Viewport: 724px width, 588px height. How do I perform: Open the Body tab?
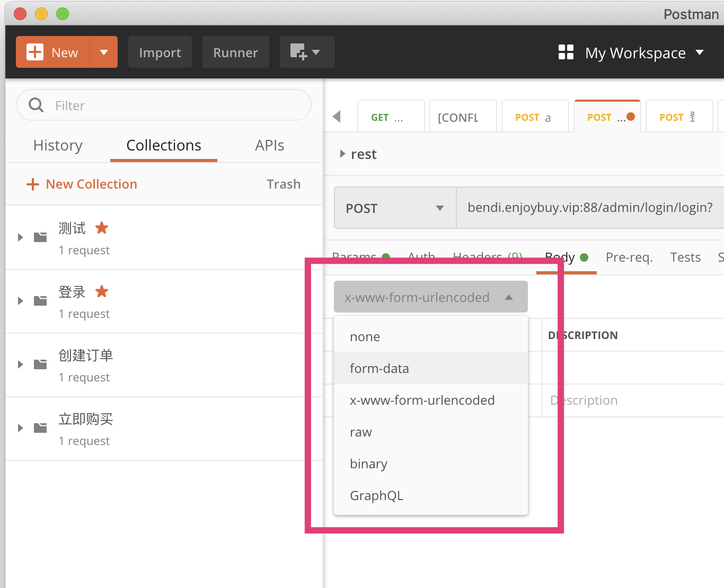click(567, 257)
